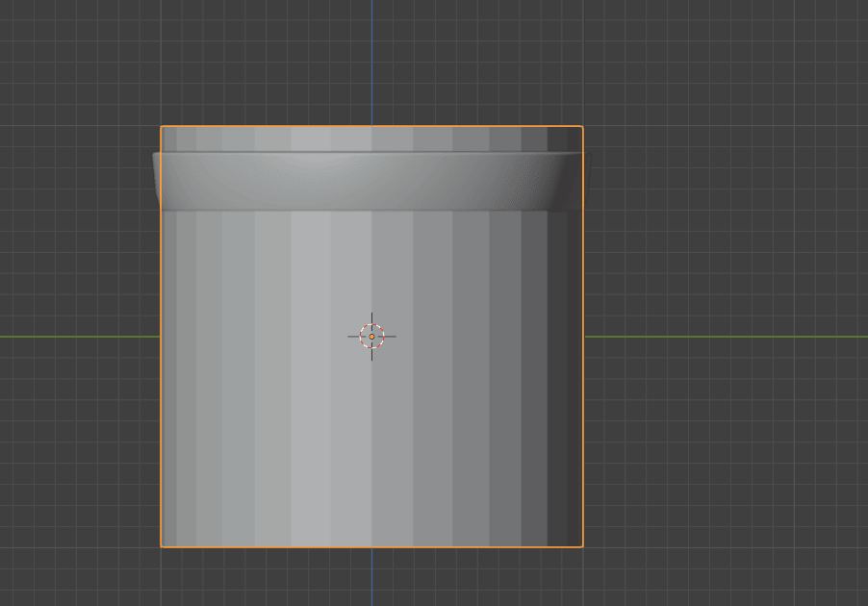
Task: Click the top-left corner of the orange selection outline
Action: pyautogui.click(x=161, y=126)
